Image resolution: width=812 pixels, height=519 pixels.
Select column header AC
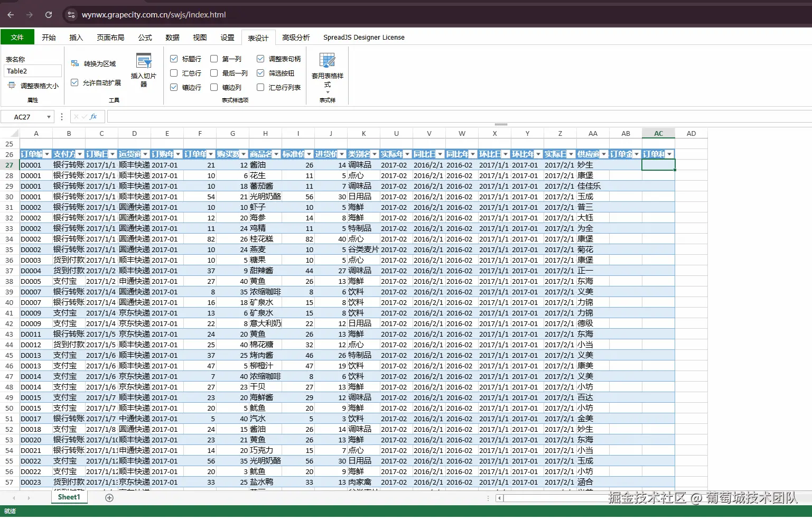(x=658, y=134)
